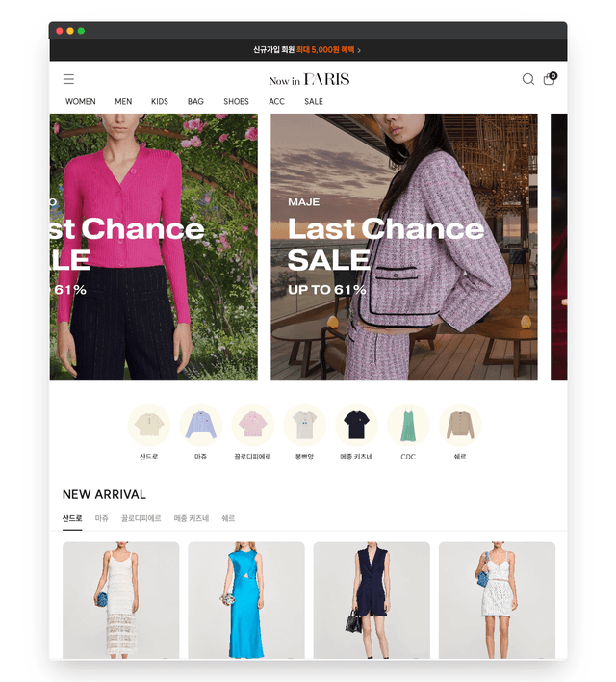Open the SHOES category menu
Viewport: 616px width, 682px height.
[236, 101]
